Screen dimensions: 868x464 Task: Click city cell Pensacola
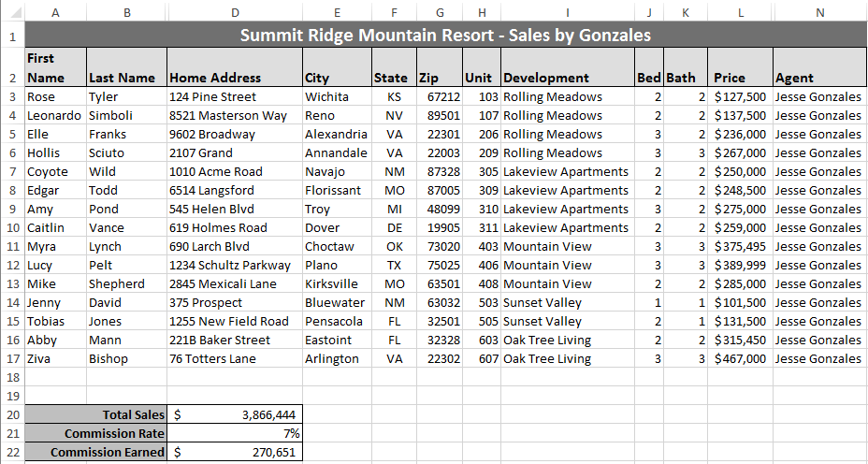(x=337, y=322)
